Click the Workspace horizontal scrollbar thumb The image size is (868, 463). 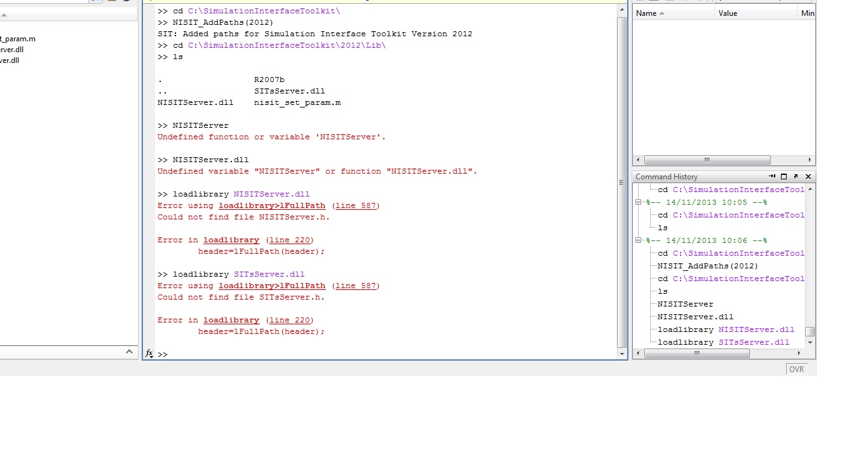pos(707,160)
